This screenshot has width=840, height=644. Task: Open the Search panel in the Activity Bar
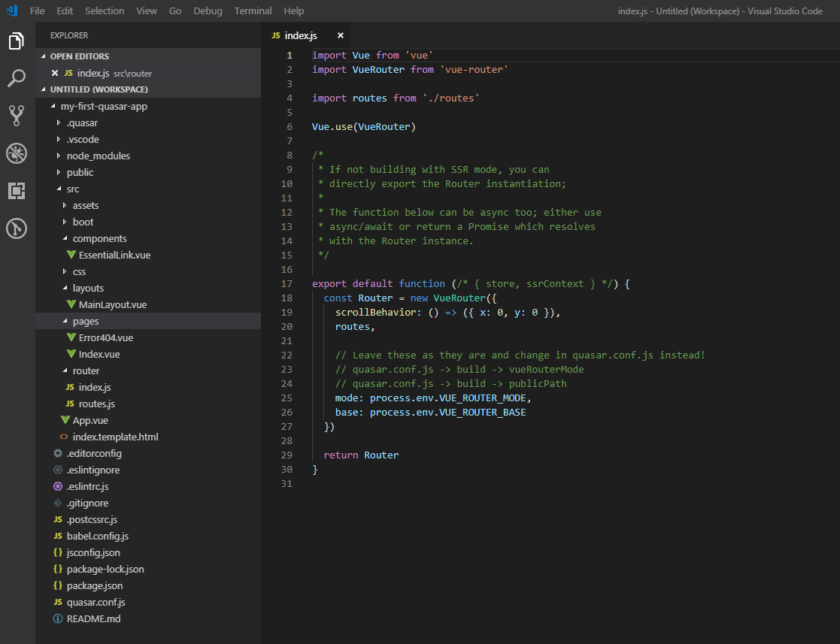click(17, 78)
